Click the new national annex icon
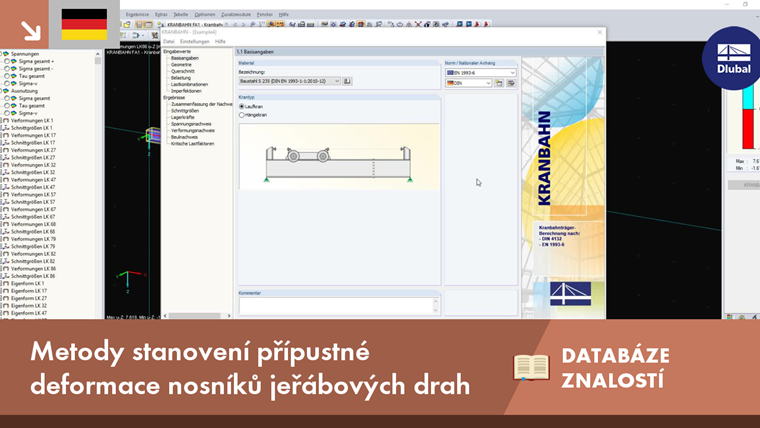 coord(499,83)
